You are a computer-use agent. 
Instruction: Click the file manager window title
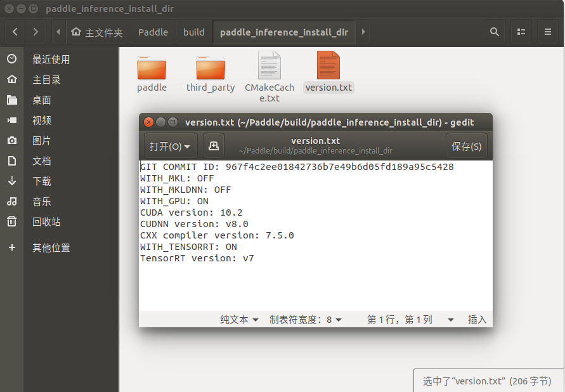click(x=110, y=9)
